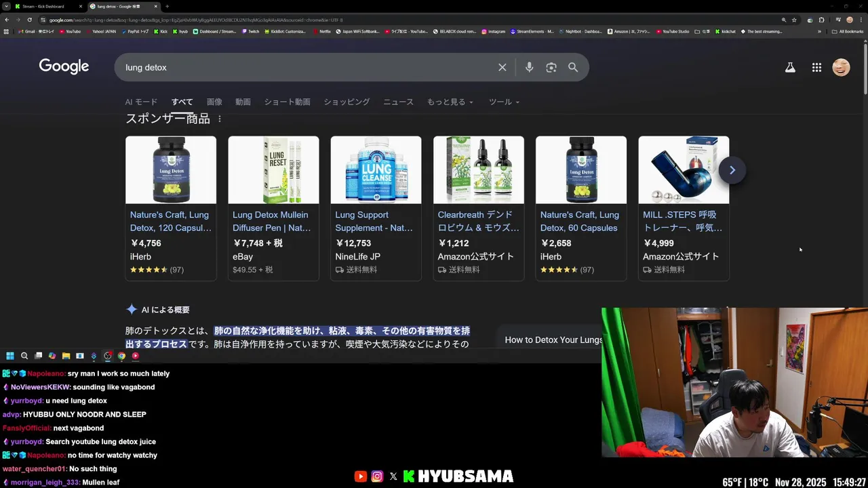The image size is (868, 488).
Task: Open the Chrome zoom magnifier in address bar
Action: [784, 20]
